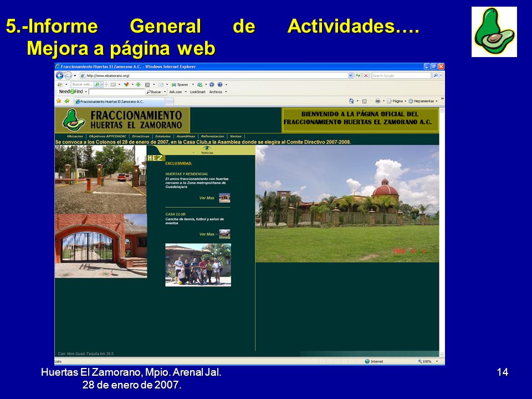Open a new blank tab button
532x399 pixels.
pyautogui.click(x=170, y=101)
